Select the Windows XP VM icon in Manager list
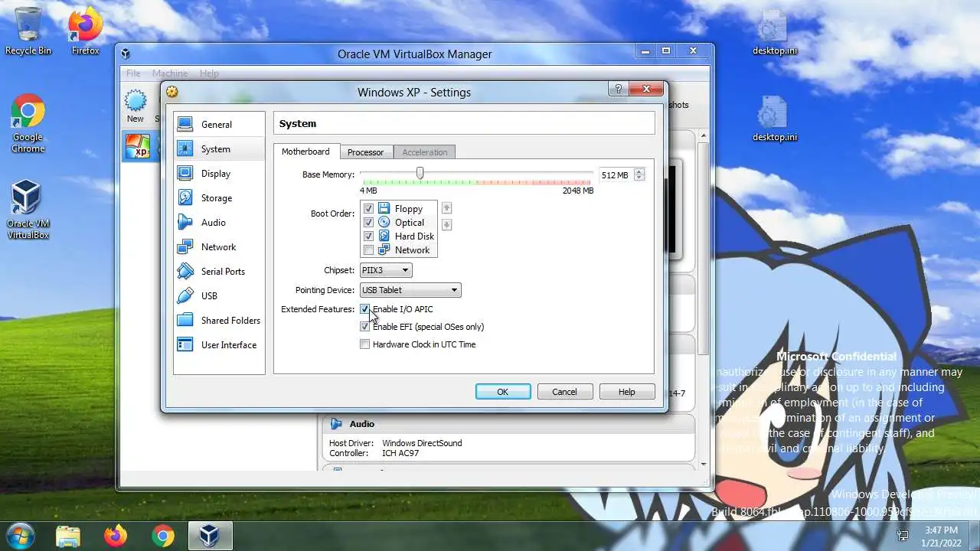This screenshot has width=980, height=551. (138, 145)
